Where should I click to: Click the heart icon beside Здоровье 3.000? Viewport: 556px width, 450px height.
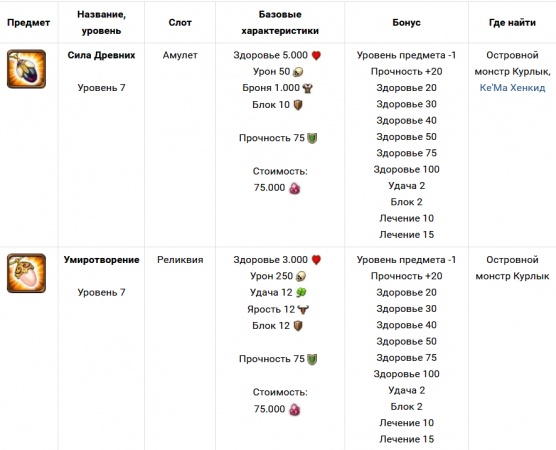(316, 260)
